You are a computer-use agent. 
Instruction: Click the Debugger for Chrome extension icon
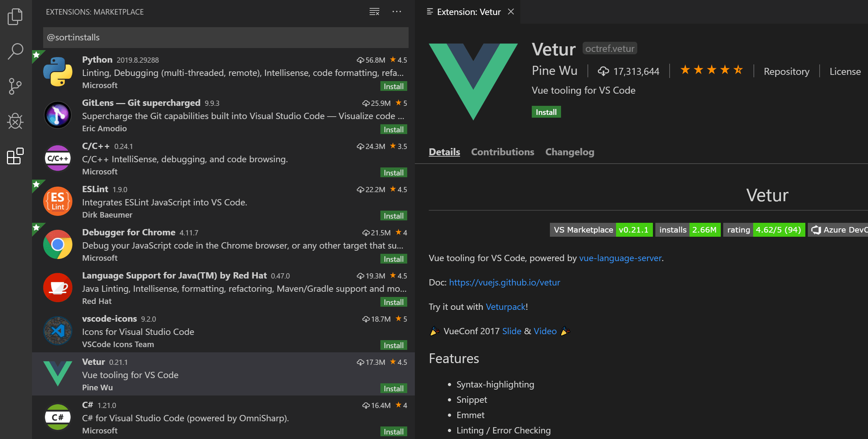58,244
